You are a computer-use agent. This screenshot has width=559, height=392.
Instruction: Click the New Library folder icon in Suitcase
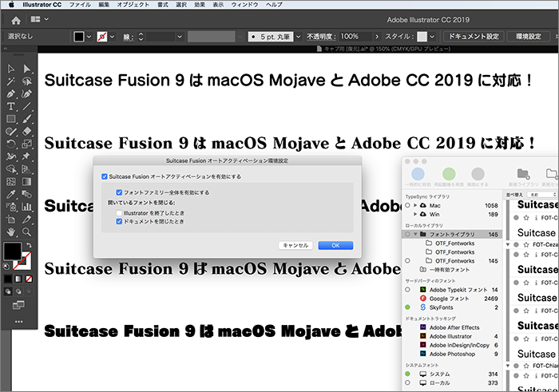[523, 174]
